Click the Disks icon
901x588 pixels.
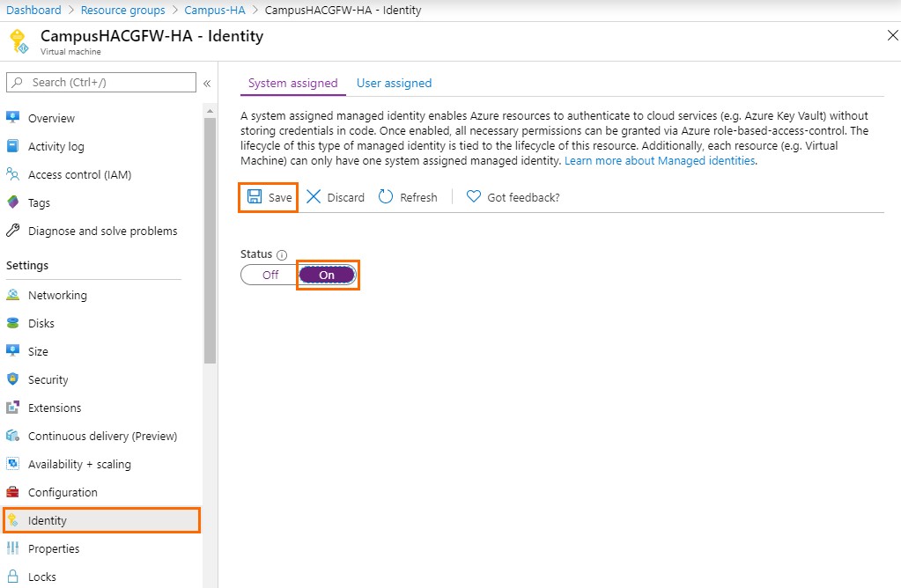(x=12, y=323)
